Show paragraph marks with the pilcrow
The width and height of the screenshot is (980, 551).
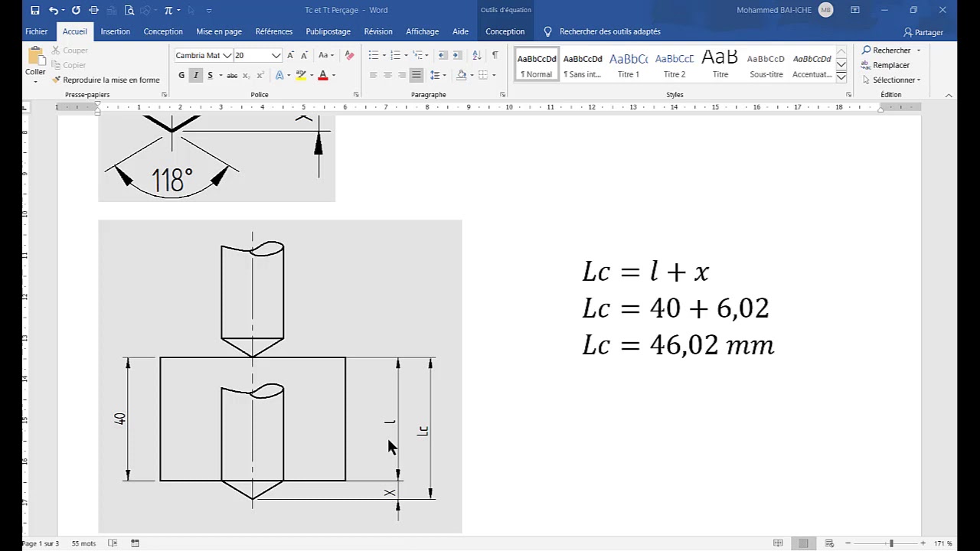point(495,55)
